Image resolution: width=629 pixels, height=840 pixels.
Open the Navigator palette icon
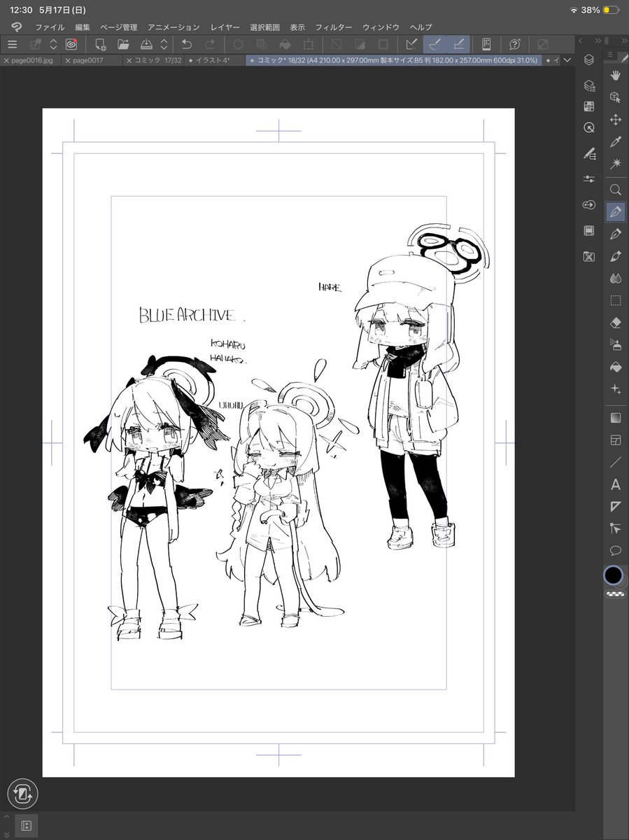[588, 128]
